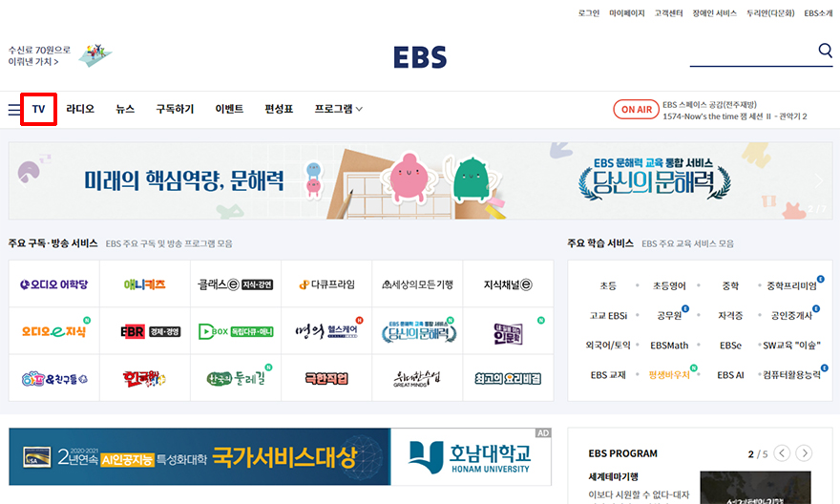Open the EBR 경제·경영 tile
The height and width of the screenshot is (504, 840).
(145, 331)
